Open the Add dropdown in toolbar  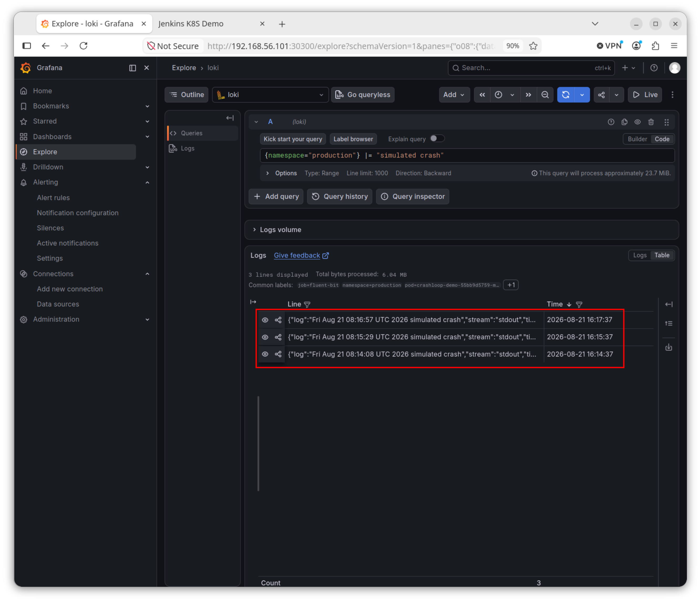(x=454, y=95)
